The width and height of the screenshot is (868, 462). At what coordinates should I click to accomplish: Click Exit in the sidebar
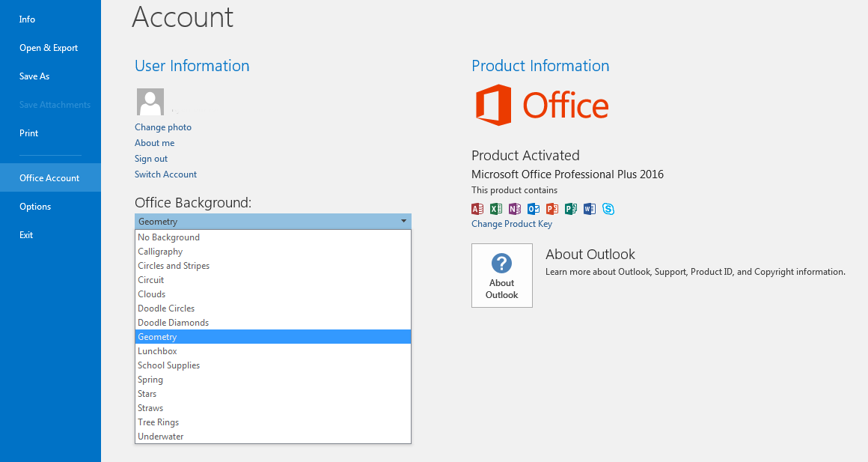coord(50,235)
